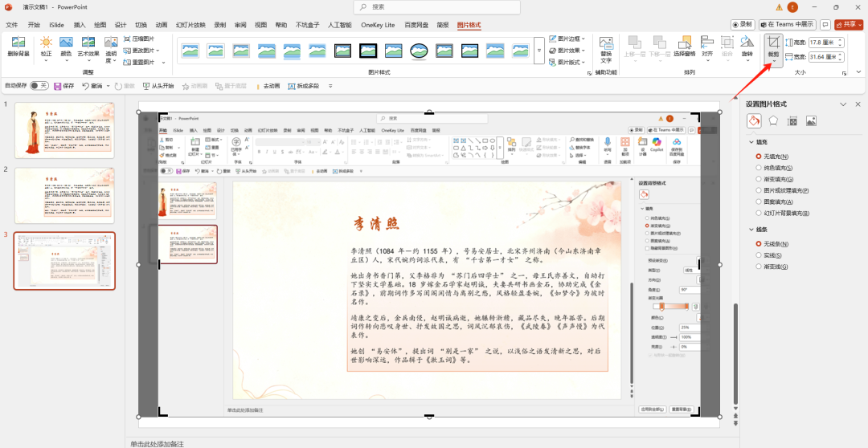Image resolution: width=868 pixels, height=448 pixels.
Task: Open the Selection Pane (选择窗格)
Action: click(x=684, y=47)
